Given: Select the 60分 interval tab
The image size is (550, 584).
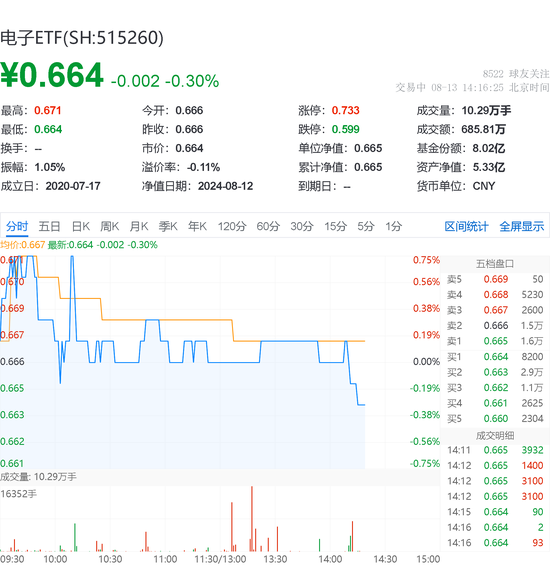Looking at the screenshot, I should (x=268, y=226).
